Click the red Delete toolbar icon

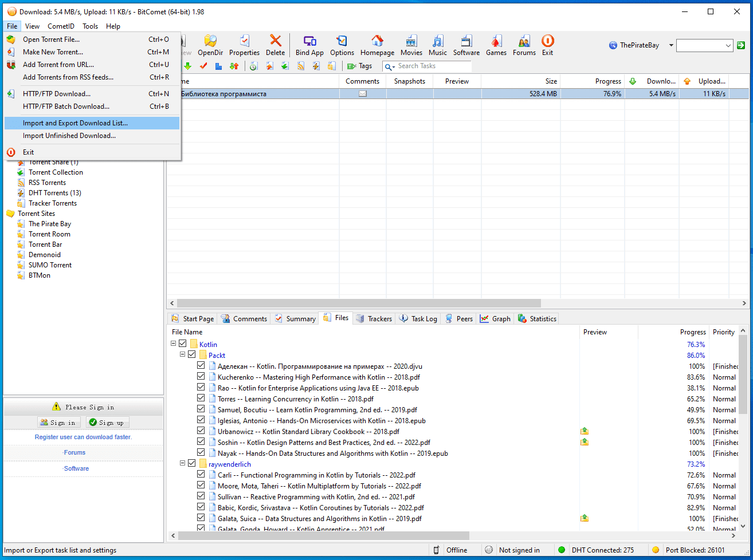click(x=276, y=45)
